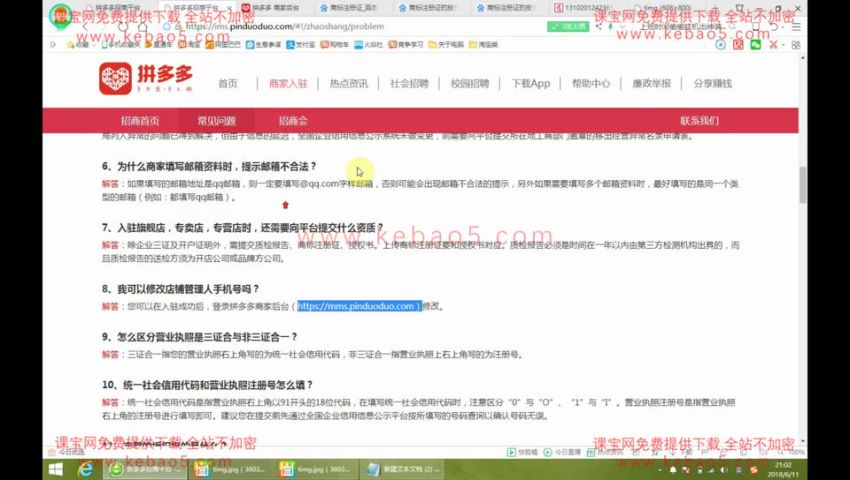Open the 支付宝 bookmark
Screen dimensions: 850x480
[301, 44]
